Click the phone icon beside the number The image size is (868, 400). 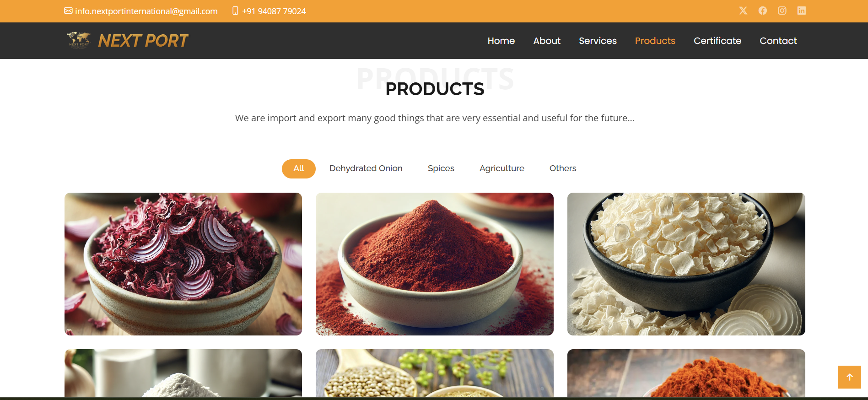pyautogui.click(x=235, y=11)
